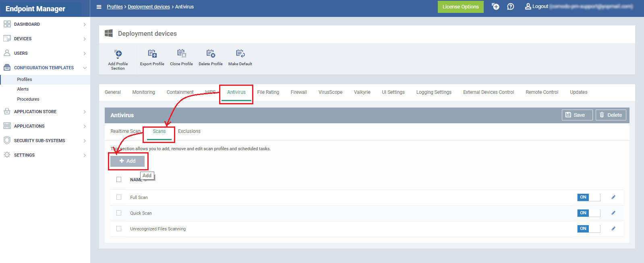Click the Users sidebar icon
Image resolution: width=644 pixels, height=263 pixels.
(7, 53)
